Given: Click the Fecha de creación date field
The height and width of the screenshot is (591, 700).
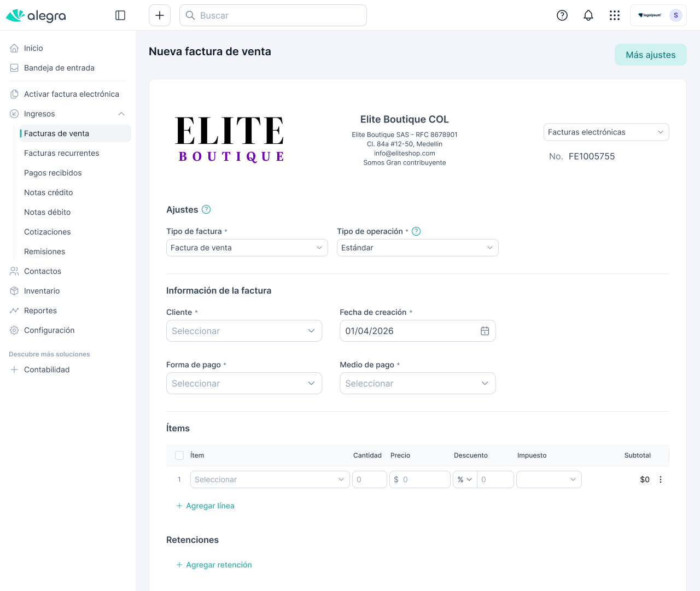Looking at the screenshot, I should pos(418,331).
